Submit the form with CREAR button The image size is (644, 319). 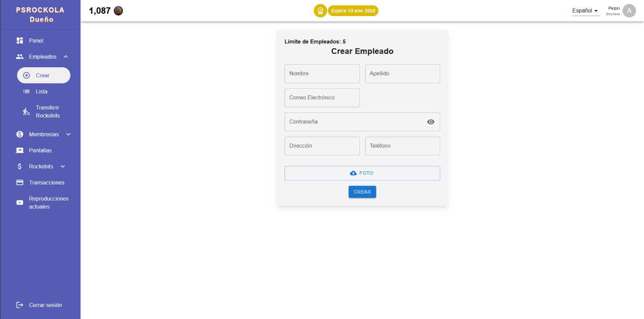362,192
